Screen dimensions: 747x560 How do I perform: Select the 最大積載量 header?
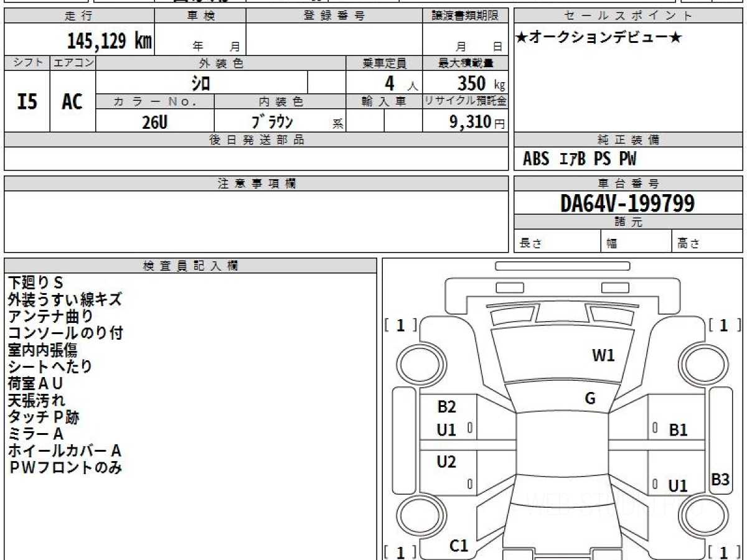[466, 63]
